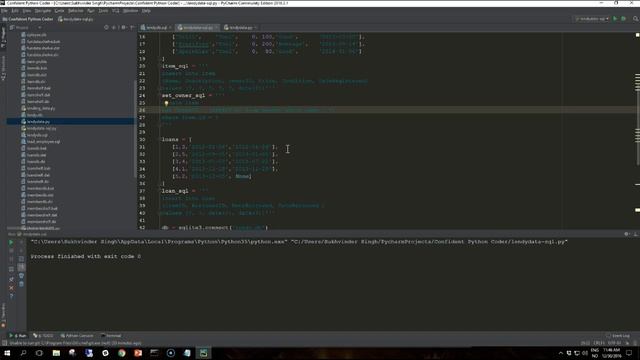
Task: Click scroll-from-source icon in Project panel
Action: (106, 28)
